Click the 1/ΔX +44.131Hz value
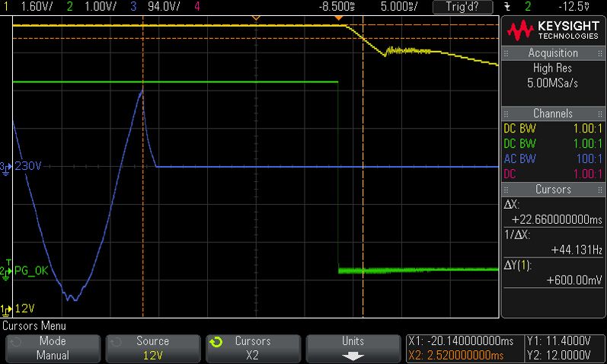 577,250
